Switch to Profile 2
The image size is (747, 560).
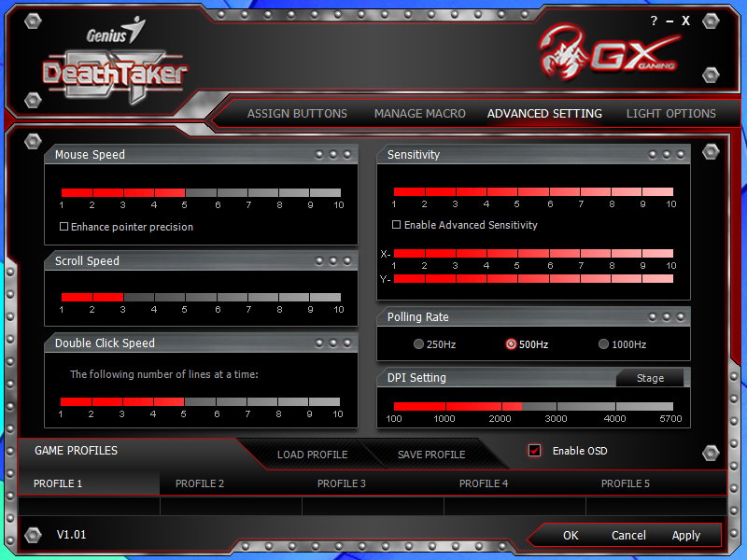pos(200,483)
